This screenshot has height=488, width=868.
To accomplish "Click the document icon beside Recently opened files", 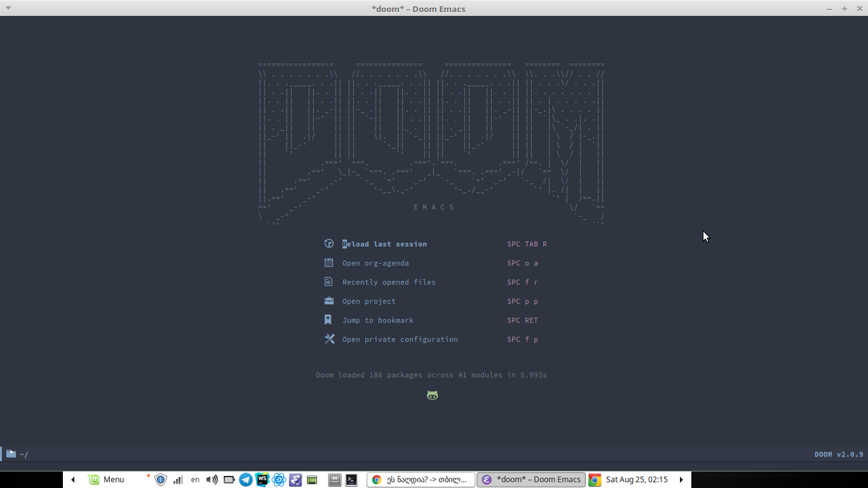I will pos(329,281).
